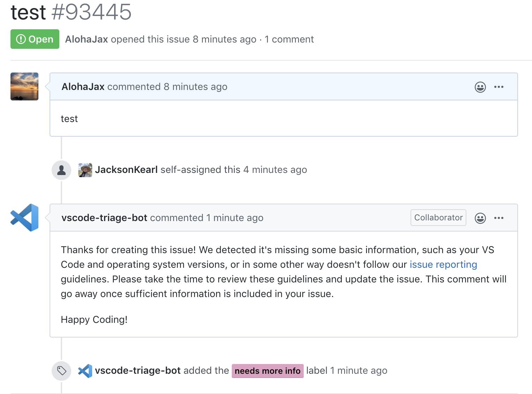Click the label tag event icon

click(61, 371)
